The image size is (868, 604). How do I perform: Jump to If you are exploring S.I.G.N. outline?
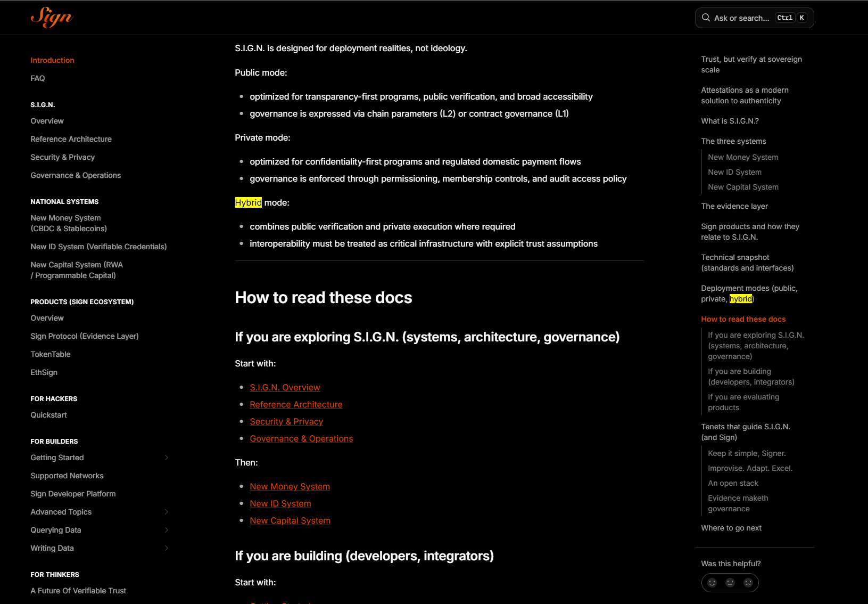tap(756, 346)
